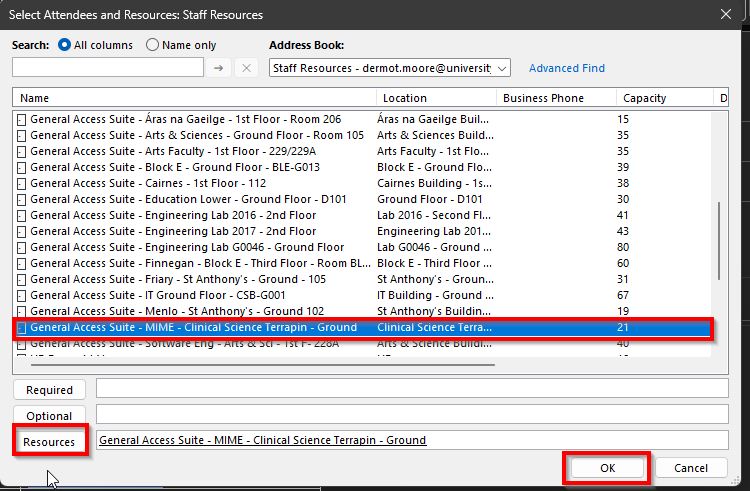Click the Location column header

[x=436, y=98]
